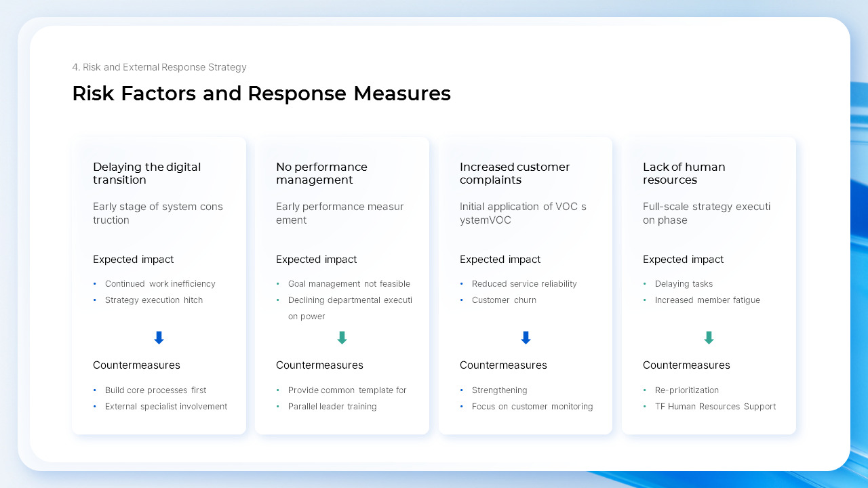The image size is (868, 488).
Task: Select the blue arrow in Increased customer complaints card
Action: point(526,338)
